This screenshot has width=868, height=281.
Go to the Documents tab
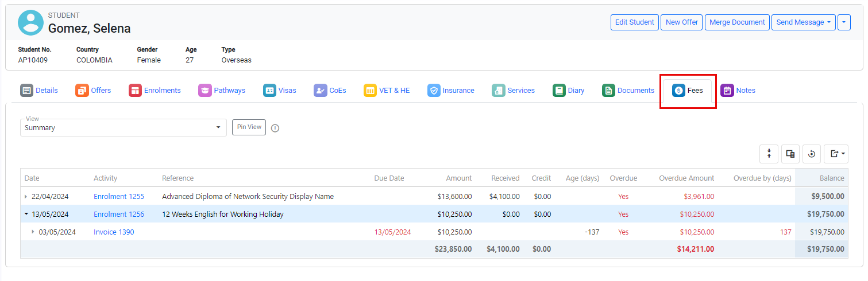(628, 91)
